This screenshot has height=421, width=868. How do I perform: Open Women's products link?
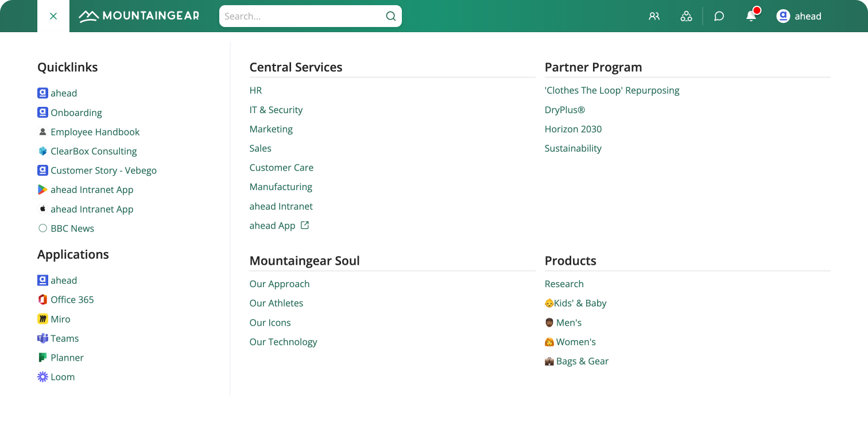pyautogui.click(x=570, y=342)
